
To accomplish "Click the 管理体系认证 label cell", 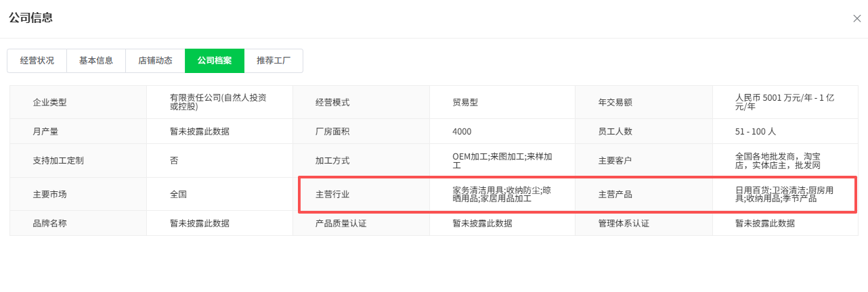I will (644, 223).
